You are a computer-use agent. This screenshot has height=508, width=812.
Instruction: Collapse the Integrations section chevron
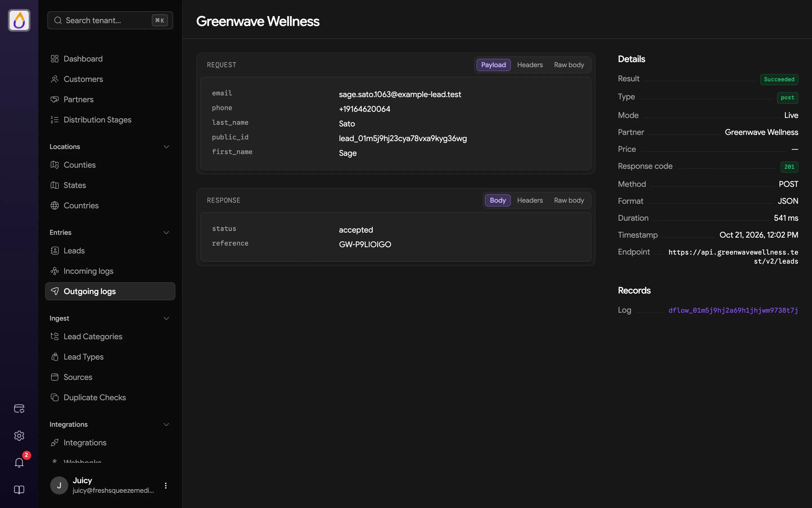click(x=166, y=424)
